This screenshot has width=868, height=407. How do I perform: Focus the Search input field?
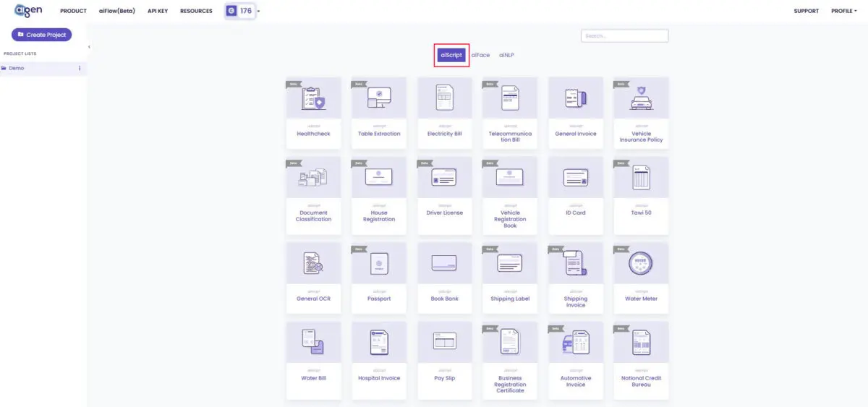tap(625, 35)
